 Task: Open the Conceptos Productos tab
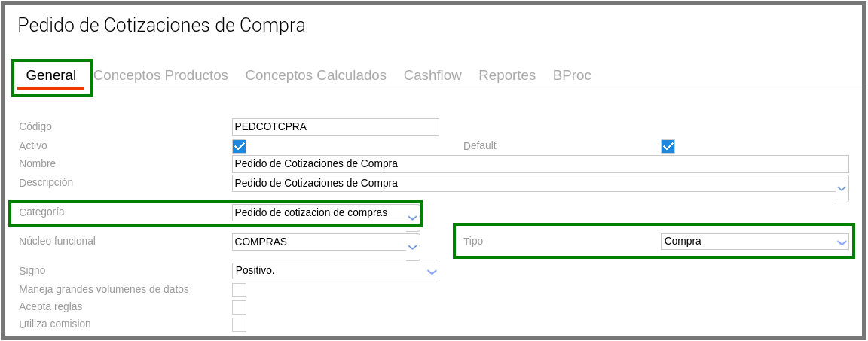click(160, 75)
